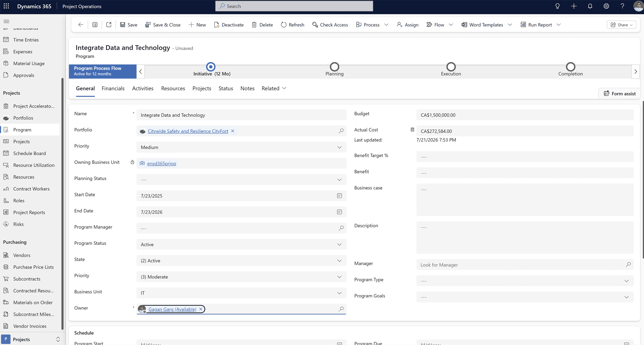Screen dimensions: 644x345
Task: Click the Save button
Action: pos(129,25)
